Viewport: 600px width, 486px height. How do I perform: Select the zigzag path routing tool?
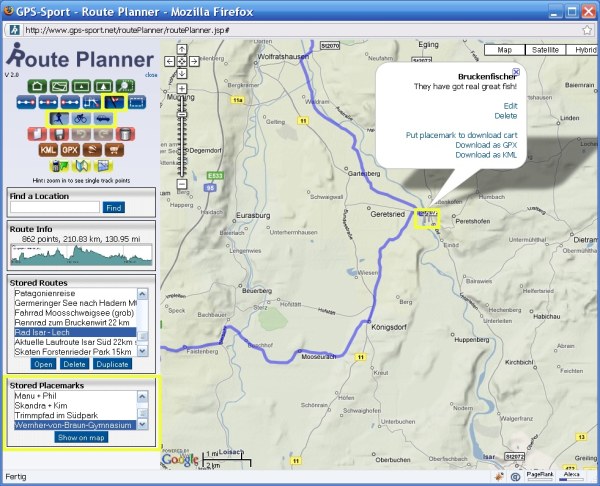click(92, 103)
